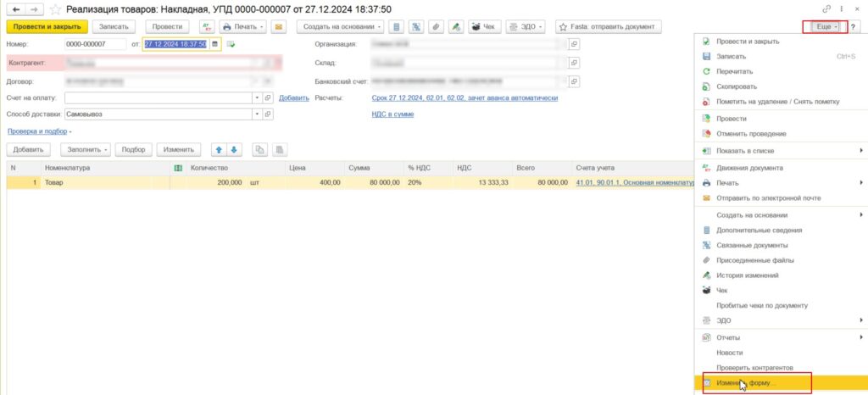Go back with the left arrow button
The width and height of the screenshot is (868, 395).
(x=15, y=8)
